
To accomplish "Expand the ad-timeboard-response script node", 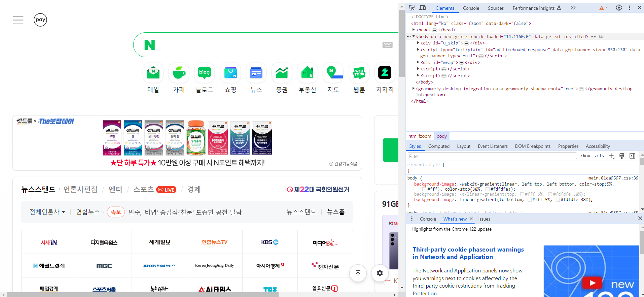I will (x=418, y=49).
